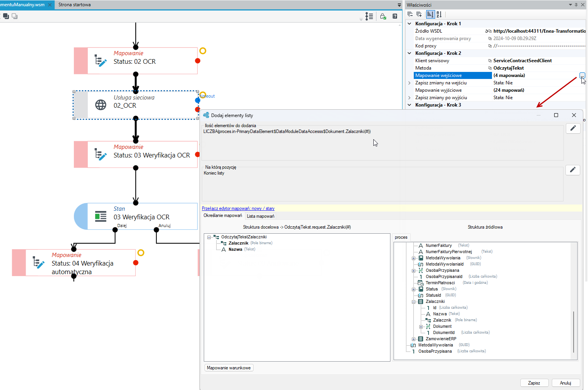This screenshot has height=390, width=588.
Task: Click mapping icon of Status: 04 Weryfikacja automatyczna
Action: click(38, 262)
